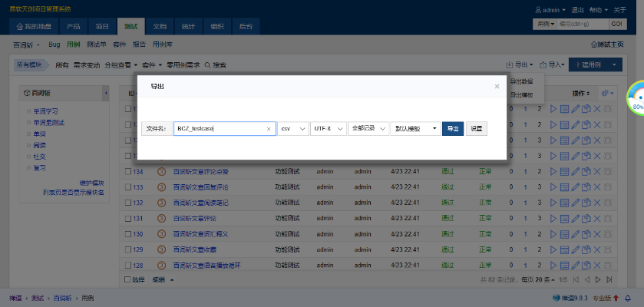Check the 选择 select-all checkbox

pos(127,280)
